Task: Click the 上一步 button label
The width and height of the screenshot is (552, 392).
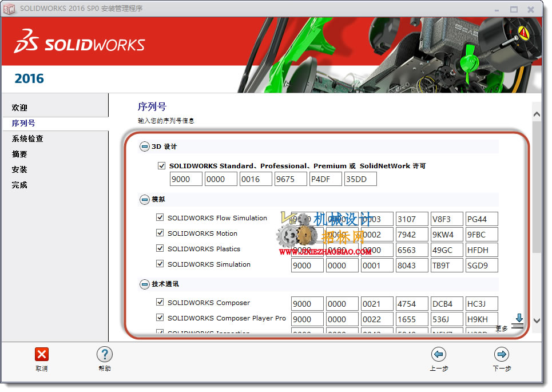Action: pos(439,369)
